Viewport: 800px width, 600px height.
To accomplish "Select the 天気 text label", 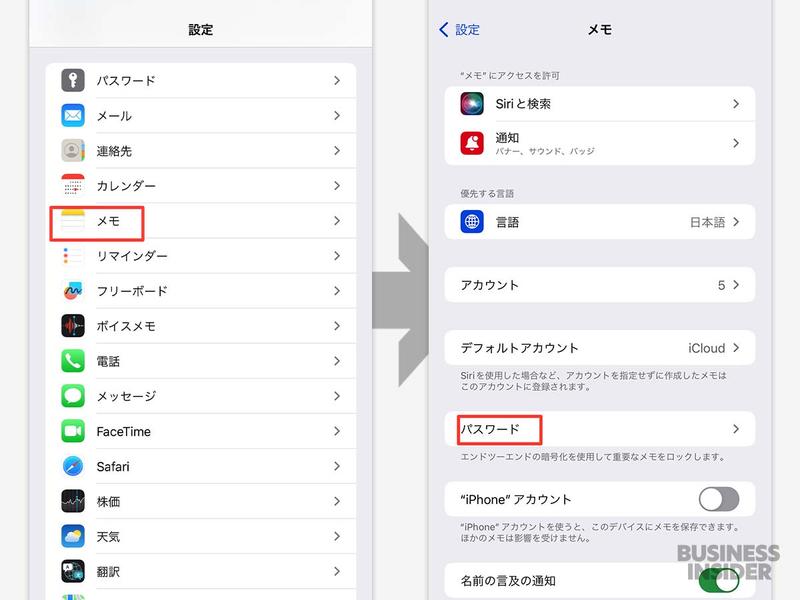I will coord(108,537).
